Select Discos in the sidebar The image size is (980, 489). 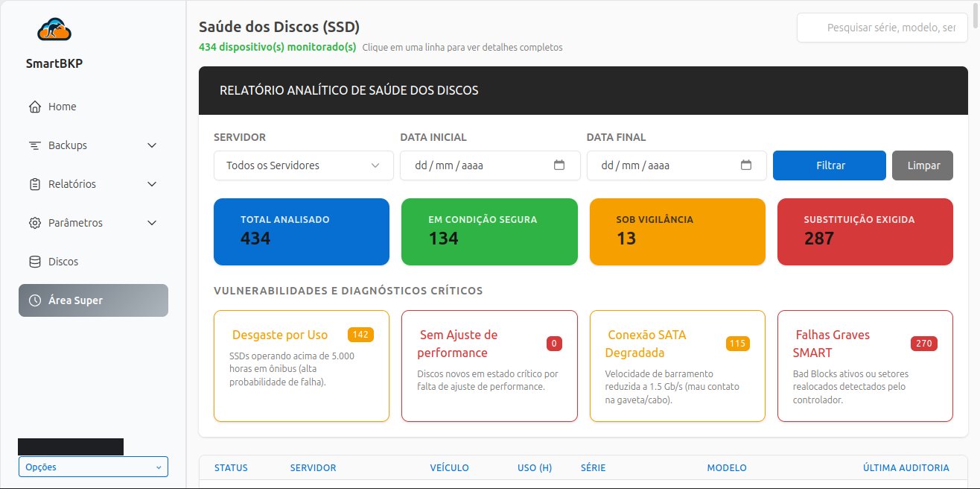pyautogui.click(x=93, y=262)
